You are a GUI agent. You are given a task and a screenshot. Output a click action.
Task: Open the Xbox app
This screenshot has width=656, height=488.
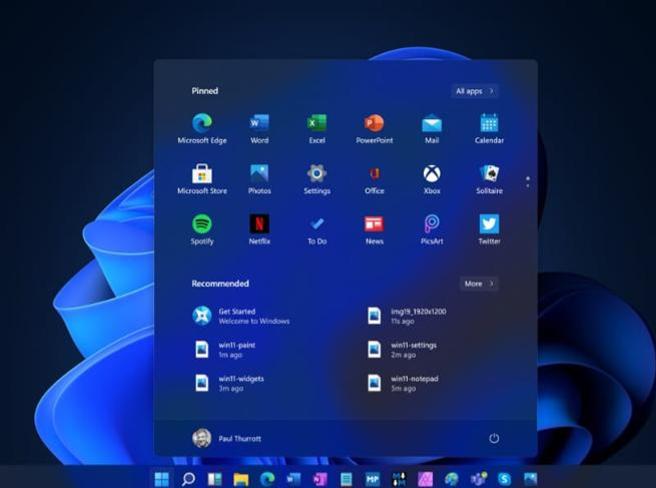pyautogui.click(x=432, y=174)
